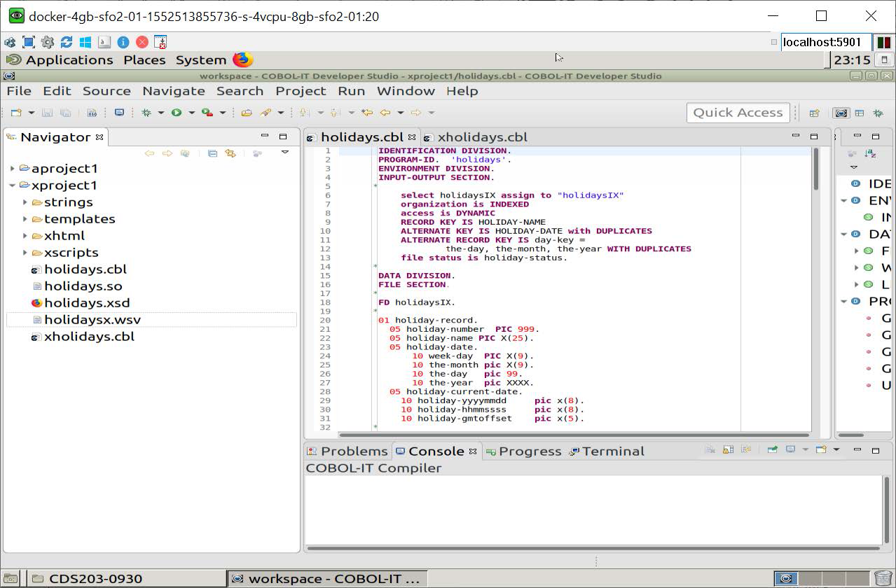Open Search using the flashlight toolbar icon

pos(266,112)
